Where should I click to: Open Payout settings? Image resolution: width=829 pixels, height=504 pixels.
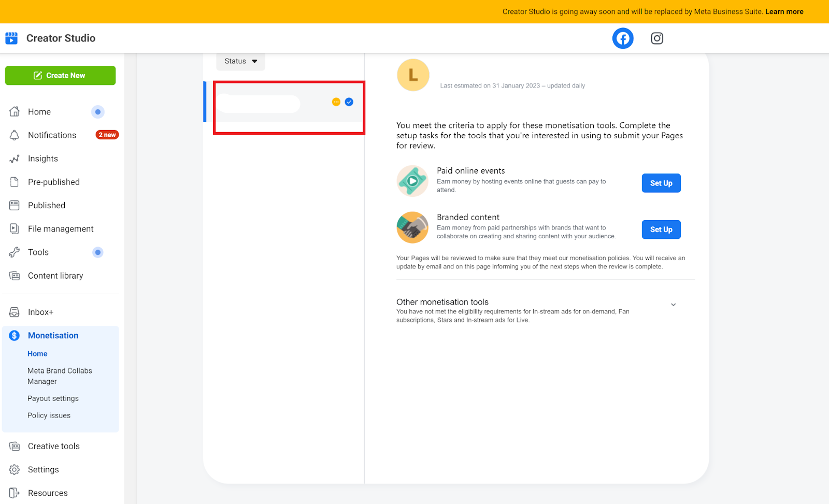(x=53, y=398)
